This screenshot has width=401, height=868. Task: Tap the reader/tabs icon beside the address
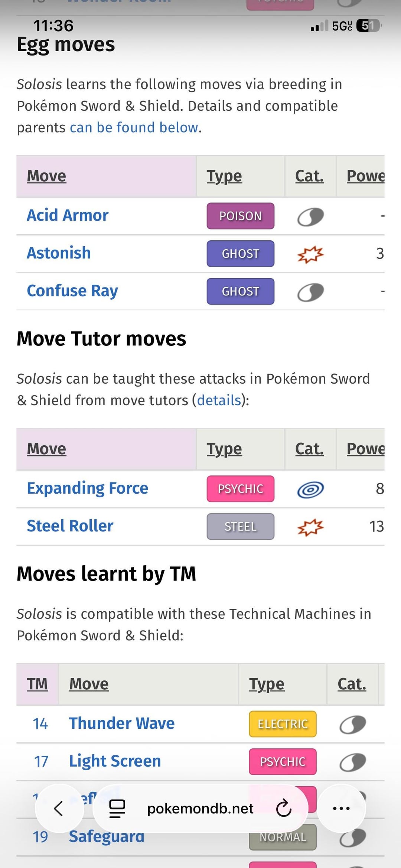[117, 808]
